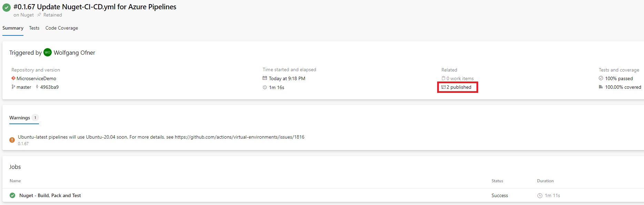Open the Nuget - Build, Pack and Test job

point(50,195)
